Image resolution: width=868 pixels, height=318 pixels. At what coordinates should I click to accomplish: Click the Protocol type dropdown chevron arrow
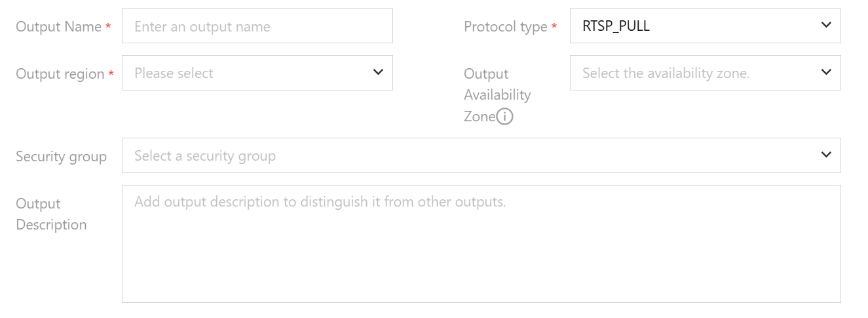826,25
